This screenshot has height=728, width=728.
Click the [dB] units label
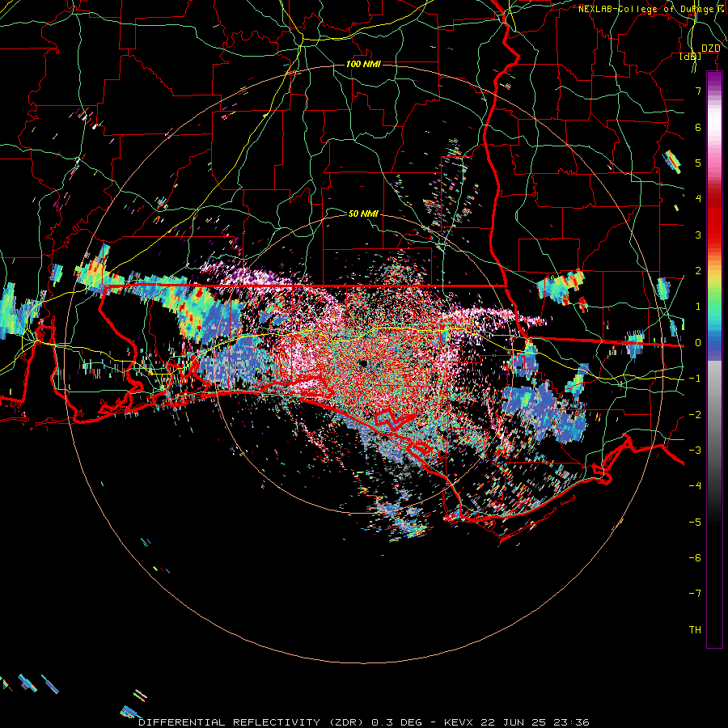coord(691,56)
